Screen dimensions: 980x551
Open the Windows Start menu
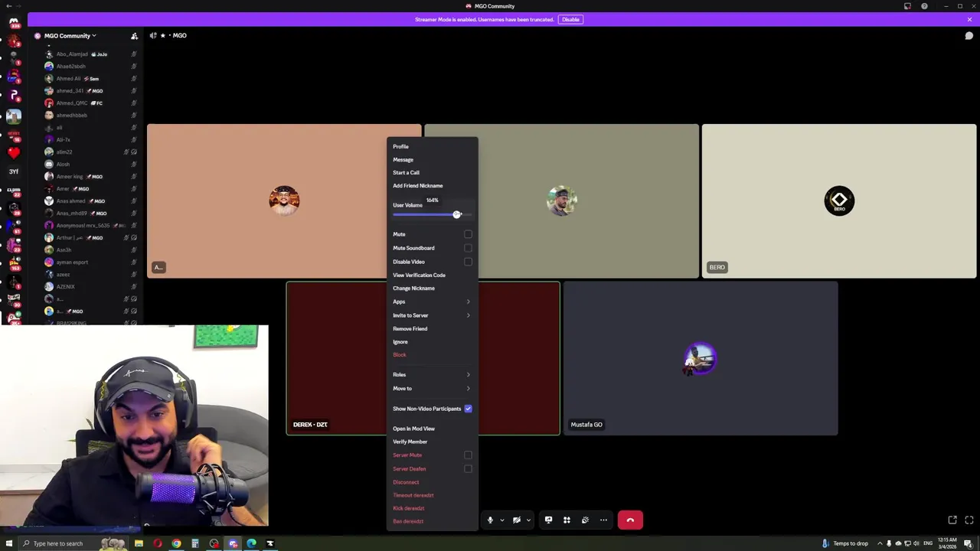pyautogui.click(x=9, y=543)
